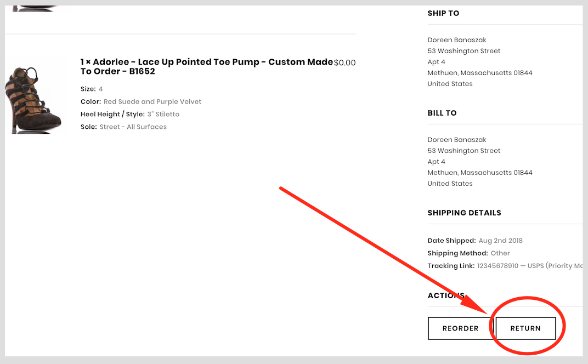Screen dimensions: 588x364
Task: Click the REORDER button
Action: pyautogui.click(x=461, y=328)
